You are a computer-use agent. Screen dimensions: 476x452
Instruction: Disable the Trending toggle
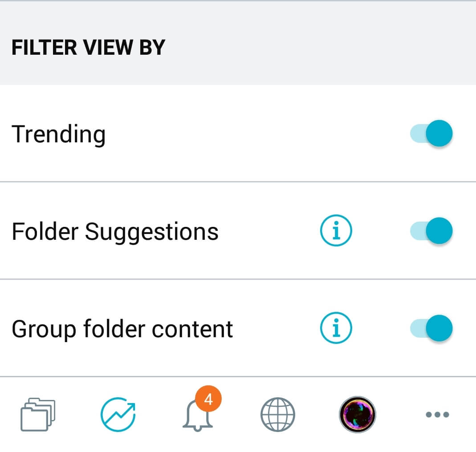click(x=431, y=133)
